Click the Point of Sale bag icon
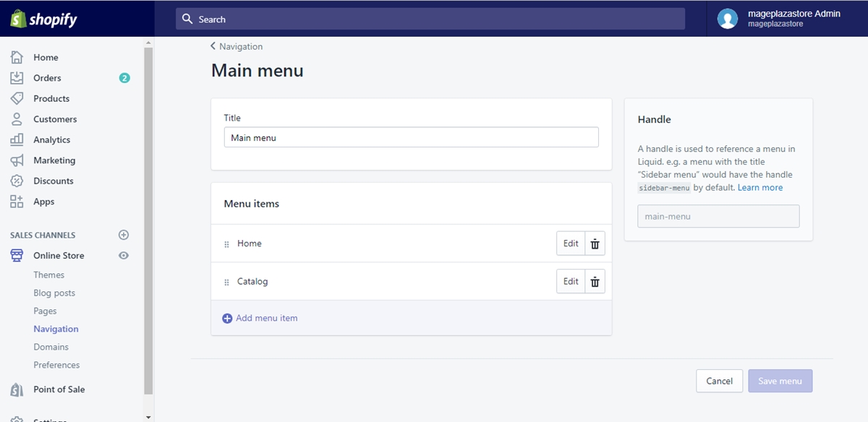 (17, 389)
